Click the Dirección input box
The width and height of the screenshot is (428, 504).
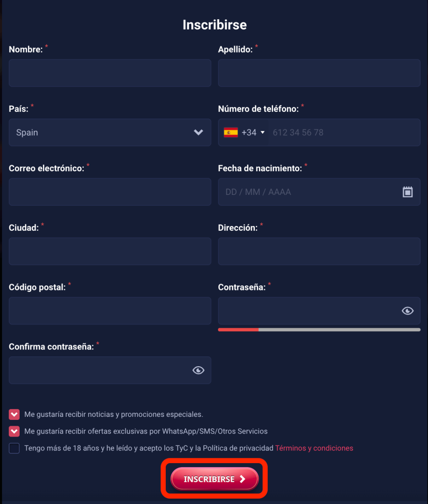point(319,251)
